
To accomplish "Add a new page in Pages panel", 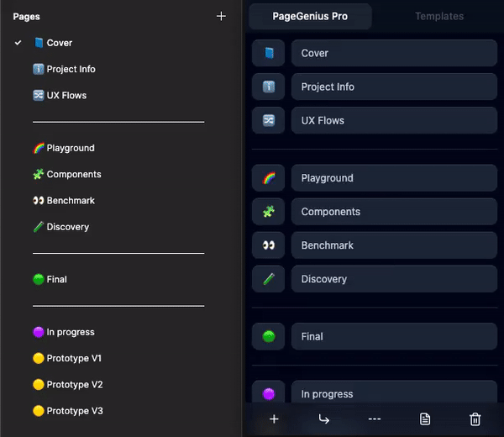I will pos(221,16).
